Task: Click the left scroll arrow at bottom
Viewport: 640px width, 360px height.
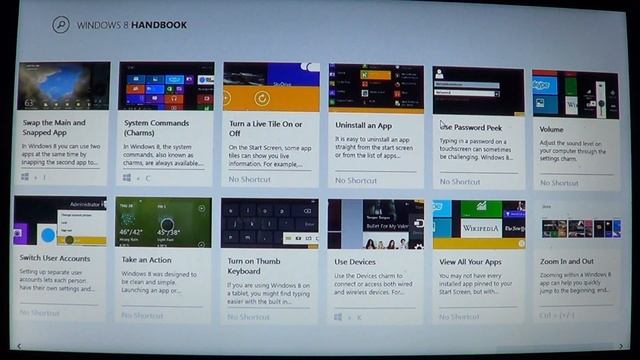Action: coord(19,346)
